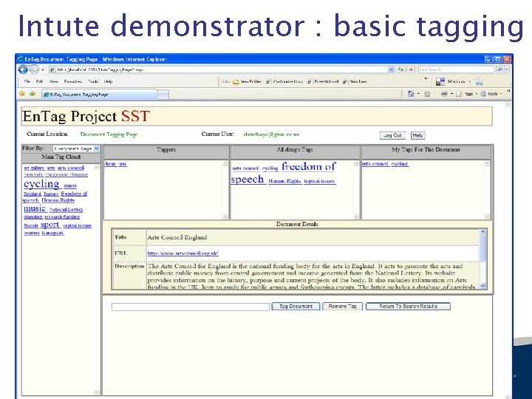The image size is (532, 399).
Task: Click the Log Out button
Action: tap(392, 135)
